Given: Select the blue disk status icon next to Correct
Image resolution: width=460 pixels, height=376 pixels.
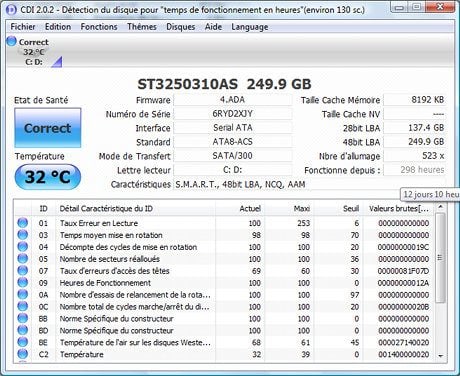Looking at the screenshot, I should [12, 41].
